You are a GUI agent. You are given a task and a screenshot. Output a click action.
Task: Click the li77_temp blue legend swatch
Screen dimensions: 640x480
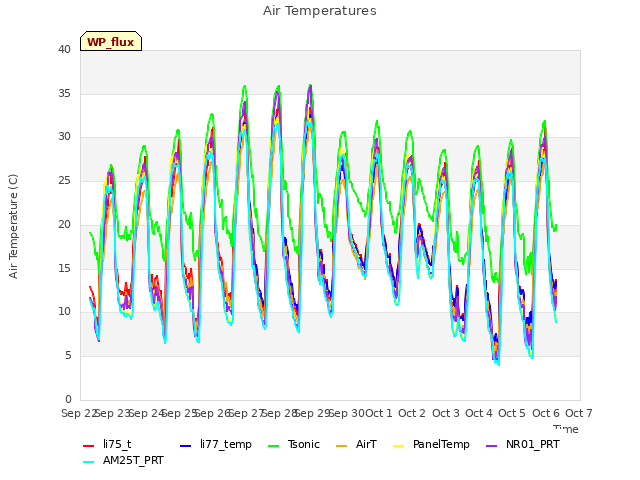186,446
